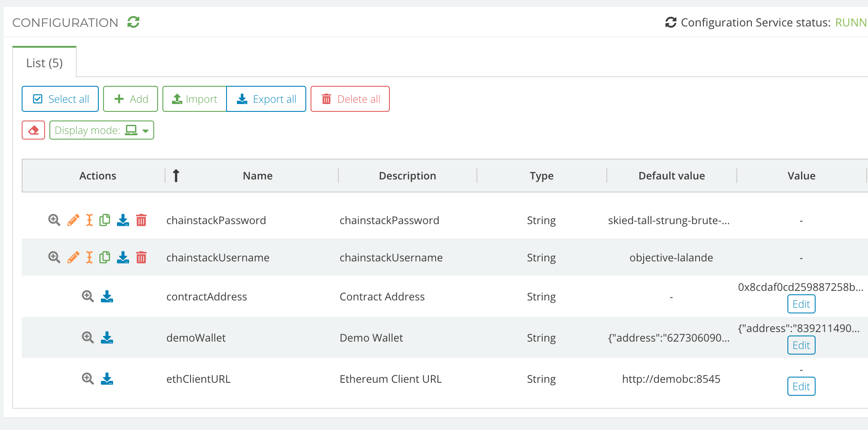Open magnifier preview for demoWallet row
Screen dimensions: 868x430
pos(87,338)
